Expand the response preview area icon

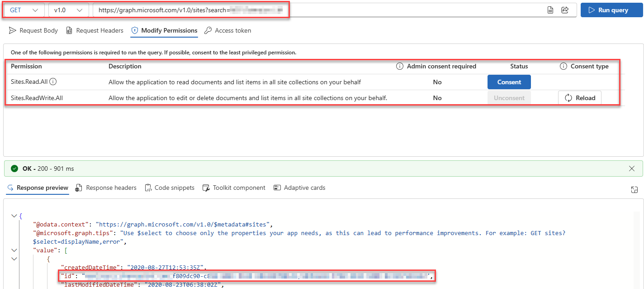635,190
